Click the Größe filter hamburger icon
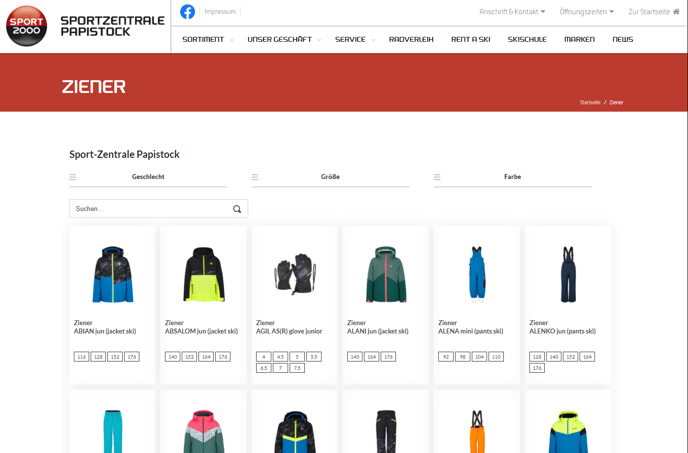The width and height of the screenshot is (688, 453). 255,177
